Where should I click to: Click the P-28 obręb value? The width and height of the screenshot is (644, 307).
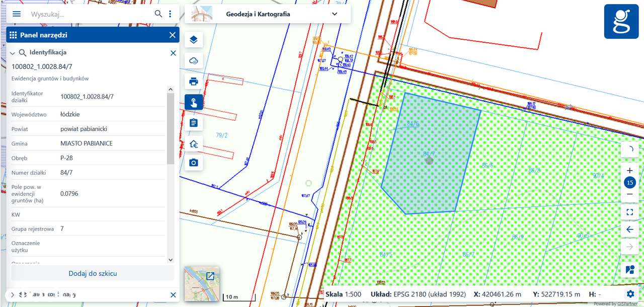point(66,158)
